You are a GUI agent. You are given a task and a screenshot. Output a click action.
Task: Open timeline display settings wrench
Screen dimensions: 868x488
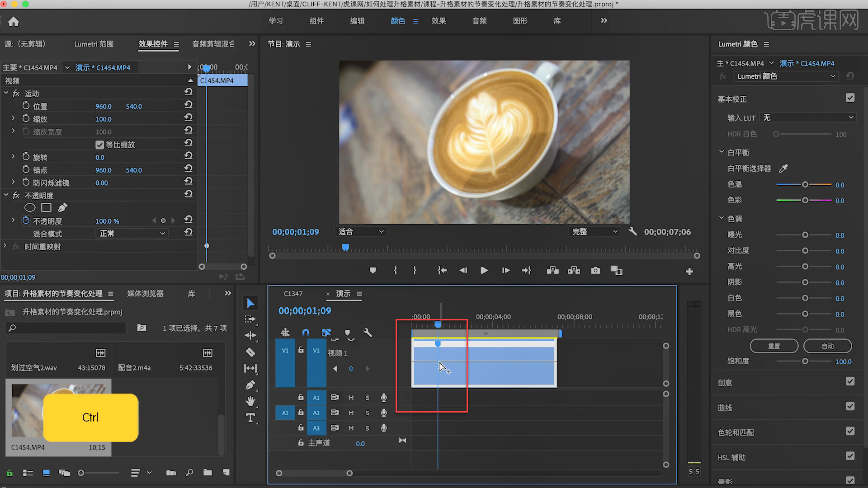point(368,333)
